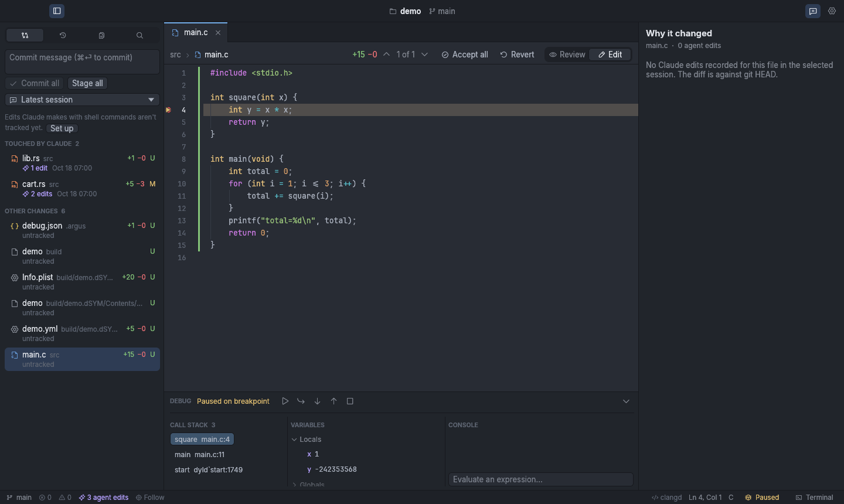Open the history tab in sidebar

point(63,35)
